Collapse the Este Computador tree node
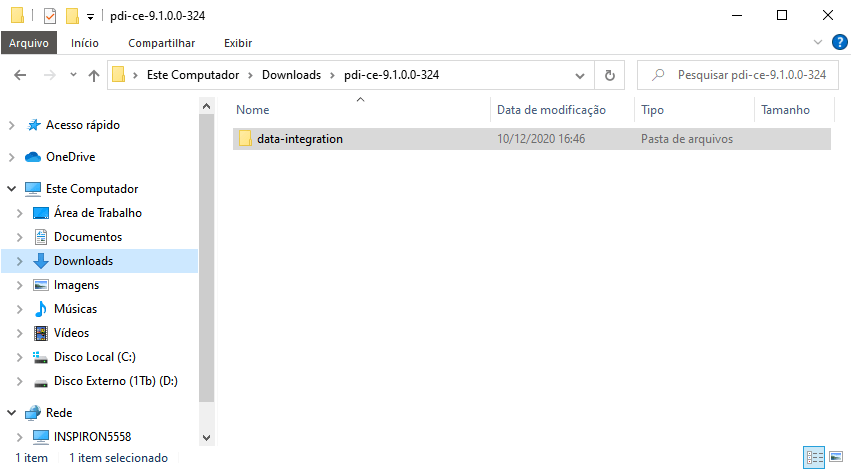Image resolution: width=852 pixels, height=470 pixels. point(12,189)
